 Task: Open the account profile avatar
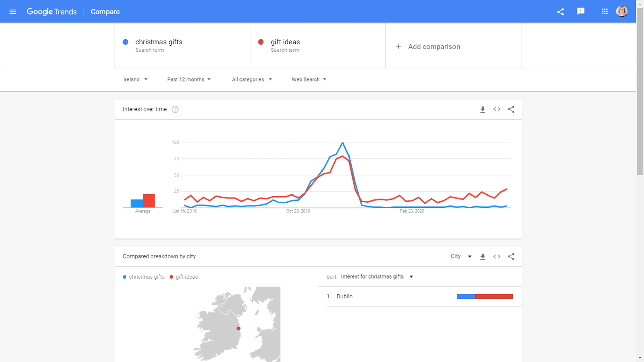click(622, 12)
